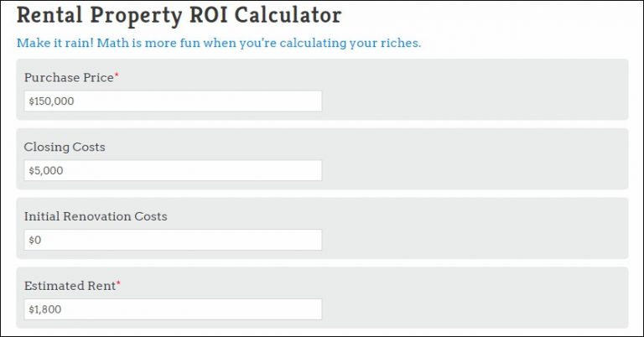Screen dimensions: 644x337
Task: Click the Rental Property ROI Calculator heading
Action: click(x=179, y=15)
